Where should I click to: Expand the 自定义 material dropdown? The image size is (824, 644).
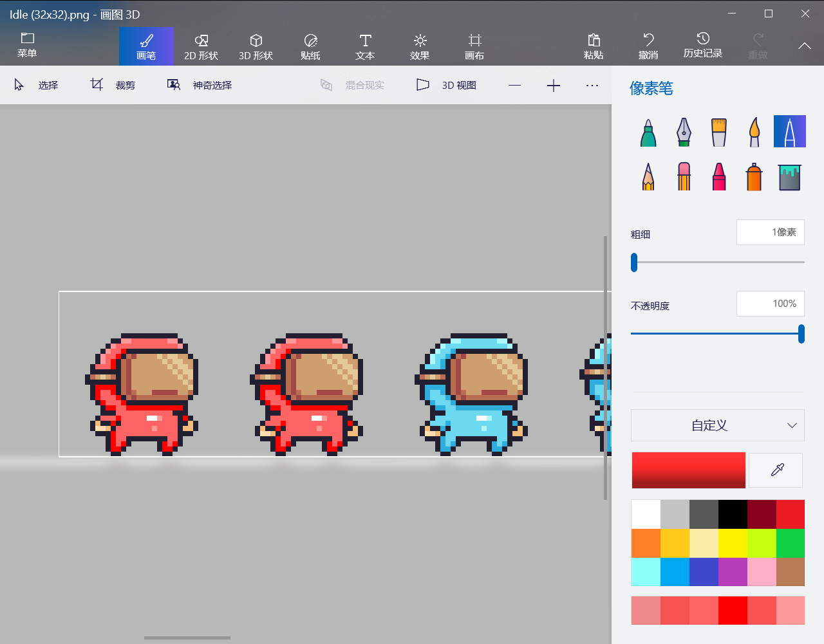point(718,425)
